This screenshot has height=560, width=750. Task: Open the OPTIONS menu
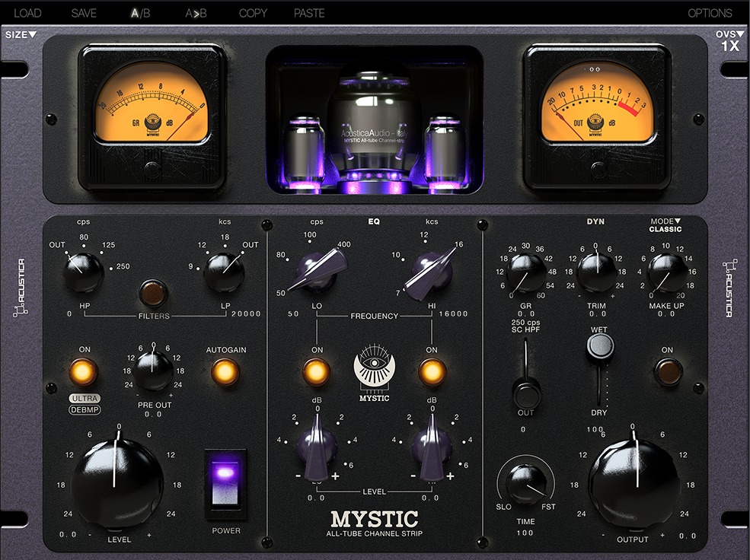click(710, 13)
